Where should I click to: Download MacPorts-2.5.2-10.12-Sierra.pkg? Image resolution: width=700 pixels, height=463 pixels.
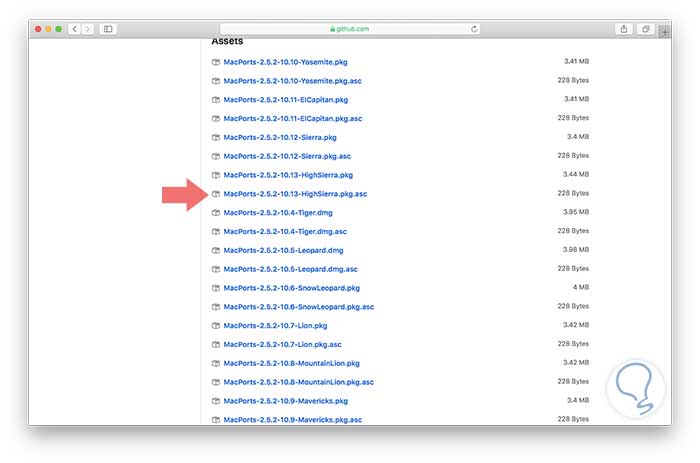click(x=280, y=138)
